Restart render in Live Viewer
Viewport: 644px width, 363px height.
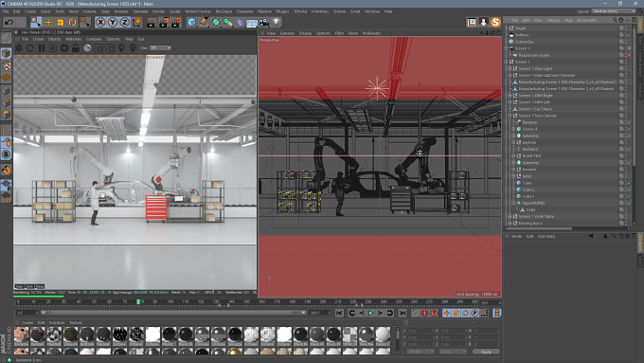(x=30, y=48)
